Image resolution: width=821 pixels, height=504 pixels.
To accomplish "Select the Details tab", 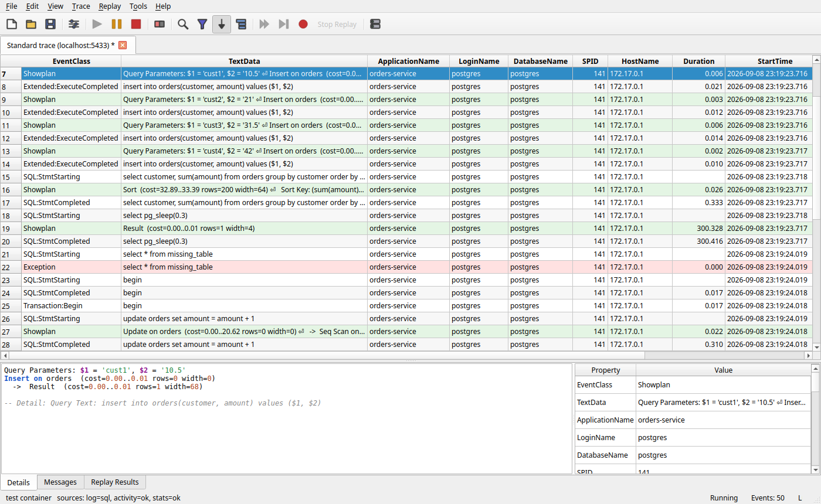I will click(x=19, y=482).
